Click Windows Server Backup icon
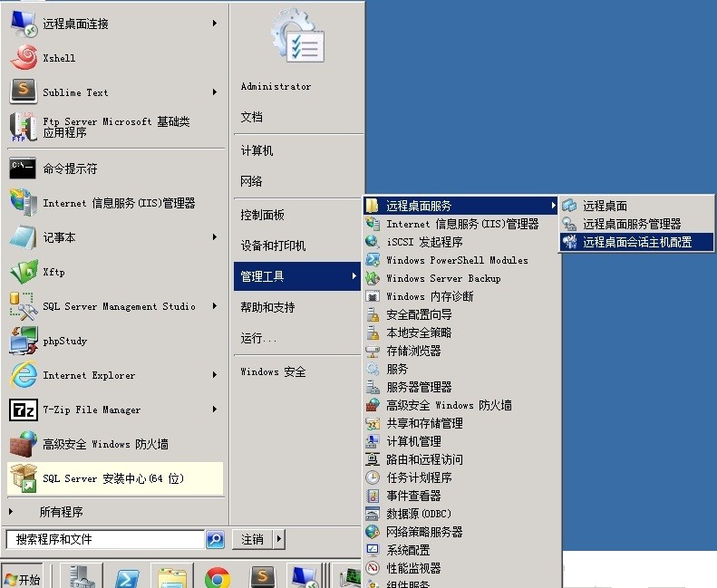The image size is (717, 588). pos(373,278)
